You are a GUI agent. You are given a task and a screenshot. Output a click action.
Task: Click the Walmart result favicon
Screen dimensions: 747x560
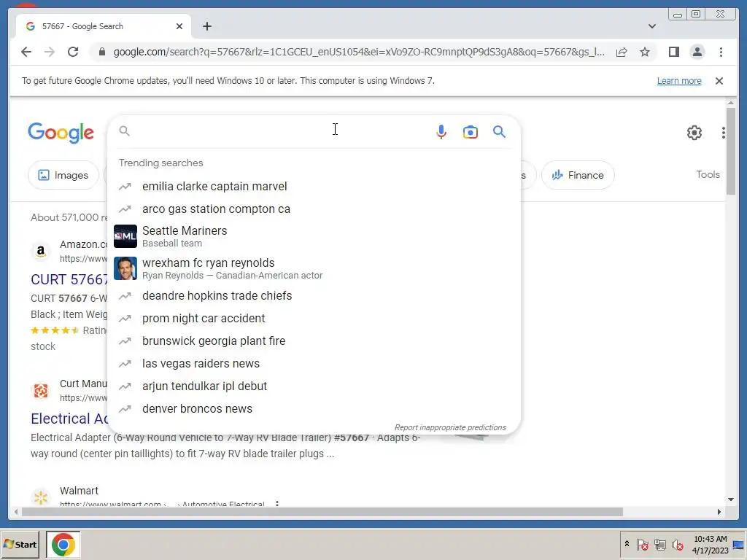tap(41, 497)
